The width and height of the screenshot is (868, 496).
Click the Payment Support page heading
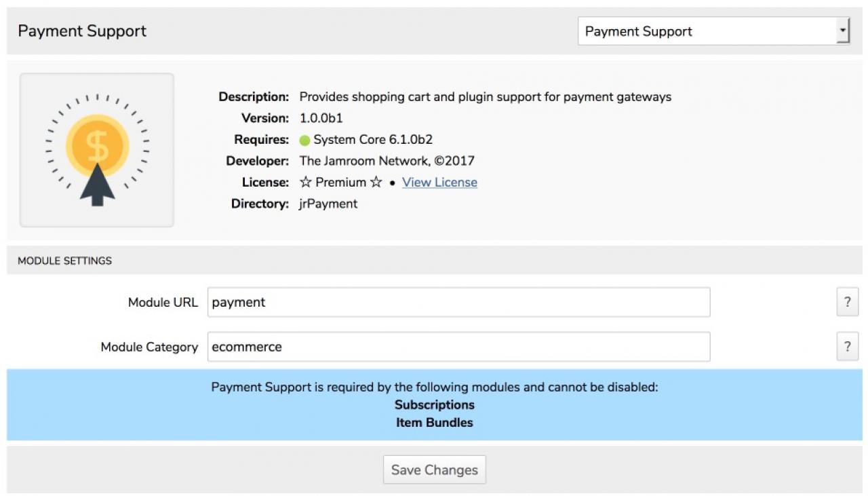82,31
